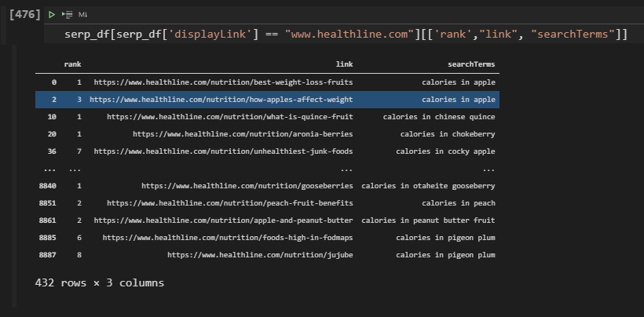Click rank value 6 in row 8885
644x317 pixels.
79,238
